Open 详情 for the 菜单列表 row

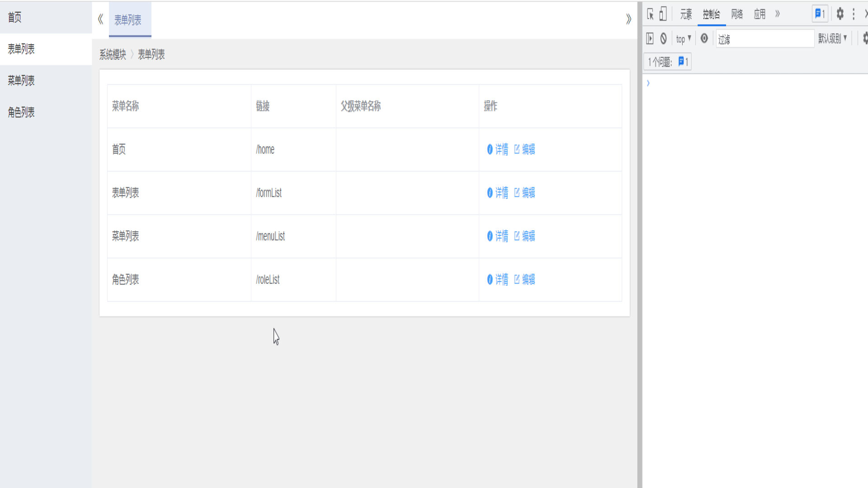[x=497, y=236]
